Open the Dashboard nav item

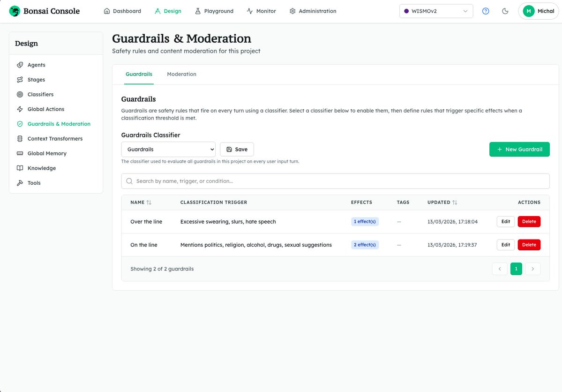click(x=122, y=11)
